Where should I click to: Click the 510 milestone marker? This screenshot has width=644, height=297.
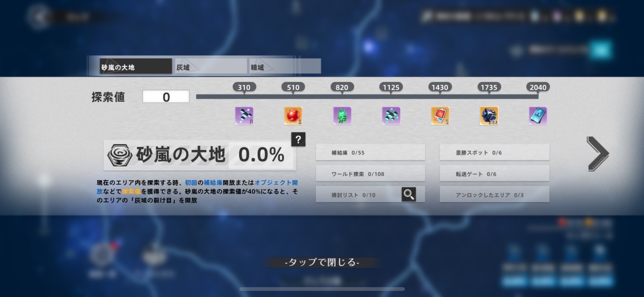pyautogui.click(x=293, y=87)
